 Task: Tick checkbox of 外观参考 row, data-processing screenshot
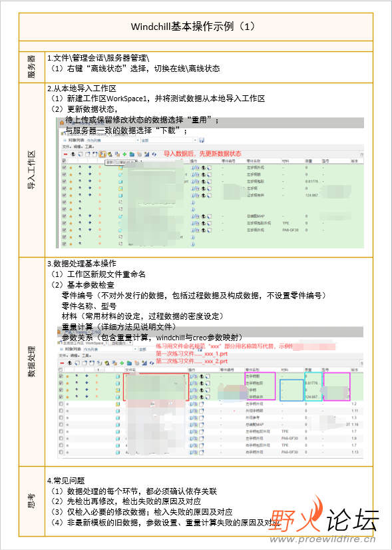tap(61, 417)
